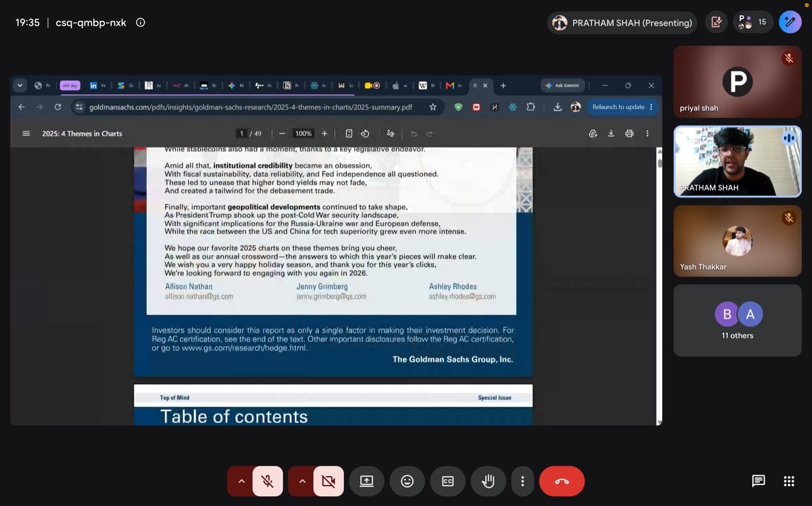
Task: Switch to the Wikipedia browser tab
Action: 427,85
